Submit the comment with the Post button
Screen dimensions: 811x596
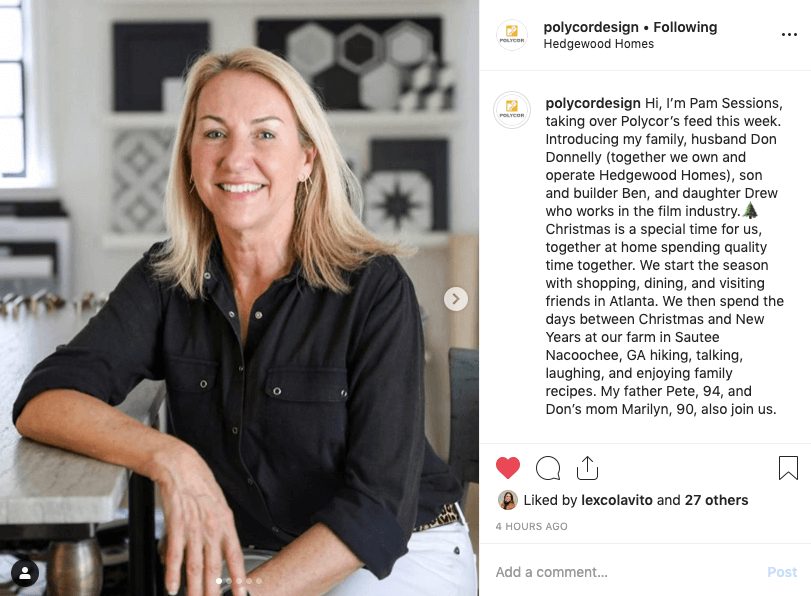tap(782, 572)
